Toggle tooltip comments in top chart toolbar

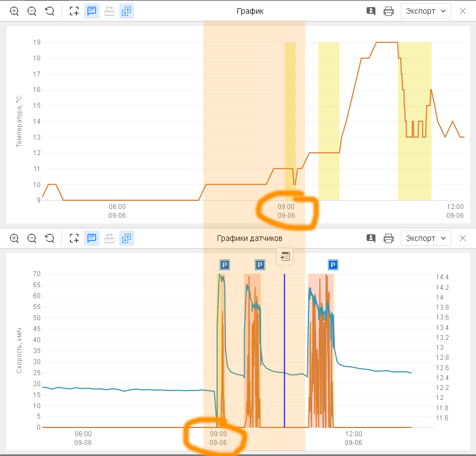coord(92,11)
